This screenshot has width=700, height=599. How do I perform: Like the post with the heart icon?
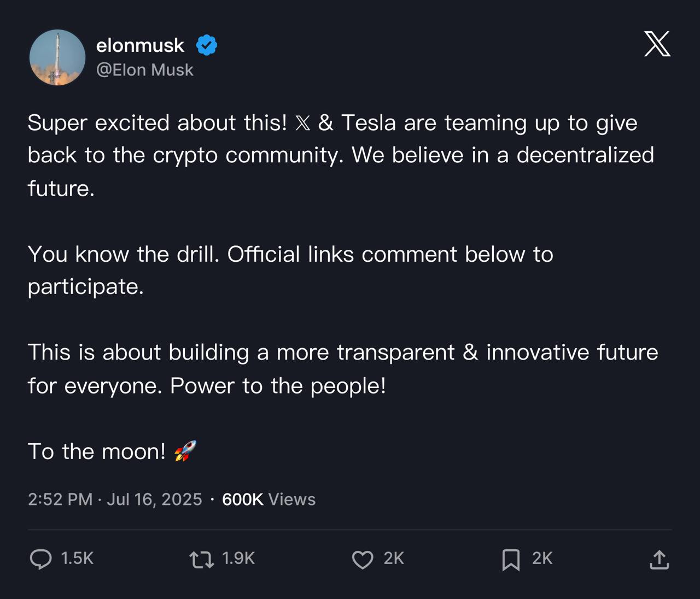point(363,560)
